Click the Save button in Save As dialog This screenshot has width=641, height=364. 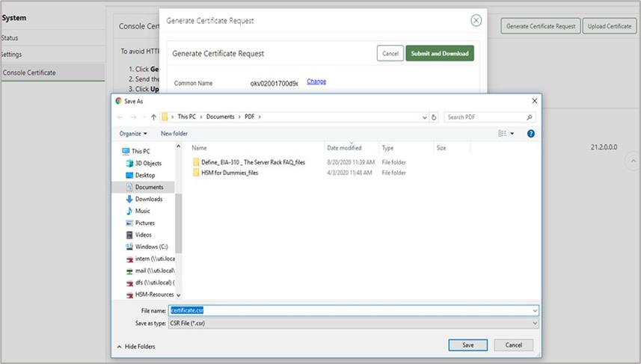(467, 345)
